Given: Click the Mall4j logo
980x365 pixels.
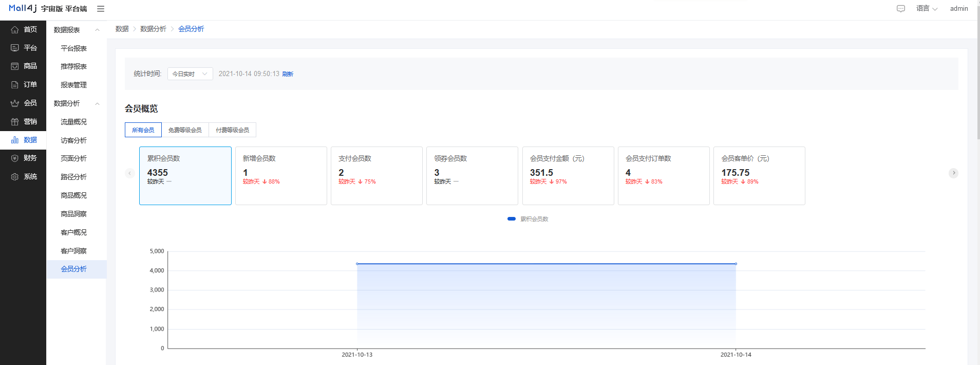Looking at the screenshot, I should click(23, 8).
